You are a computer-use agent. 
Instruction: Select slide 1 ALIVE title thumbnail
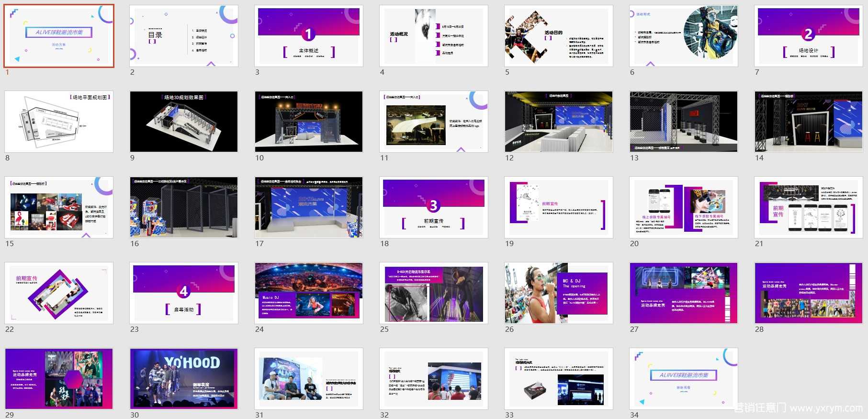click(59, 36)
